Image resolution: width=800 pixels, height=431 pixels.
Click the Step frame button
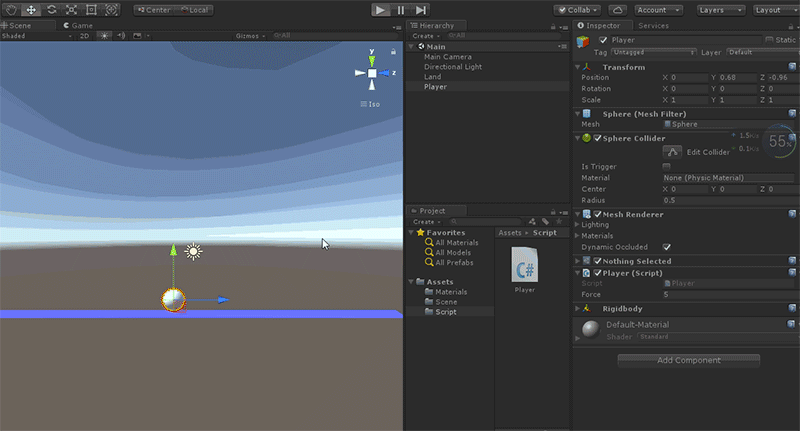[420, 10]
